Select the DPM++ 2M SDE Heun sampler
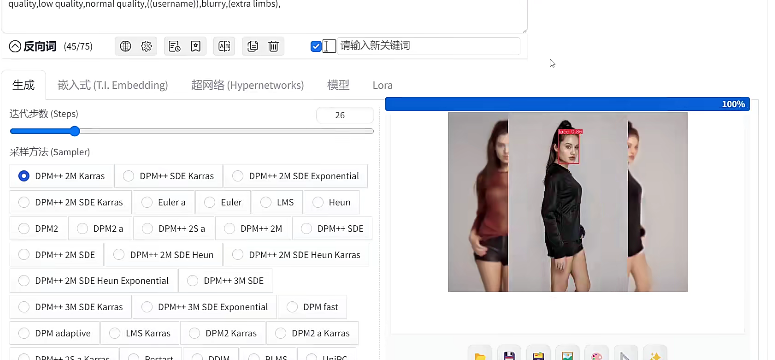775x360 pixels. [x=164, y=255]
